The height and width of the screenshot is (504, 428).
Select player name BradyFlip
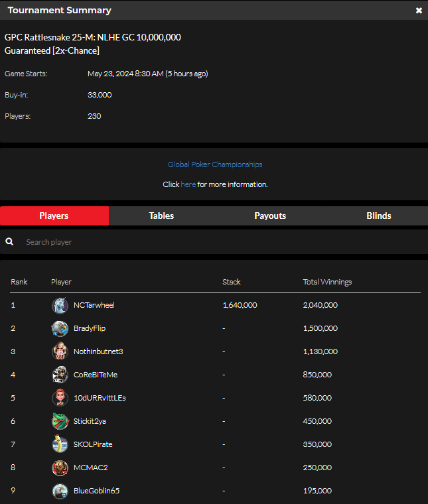click(90, 328)
